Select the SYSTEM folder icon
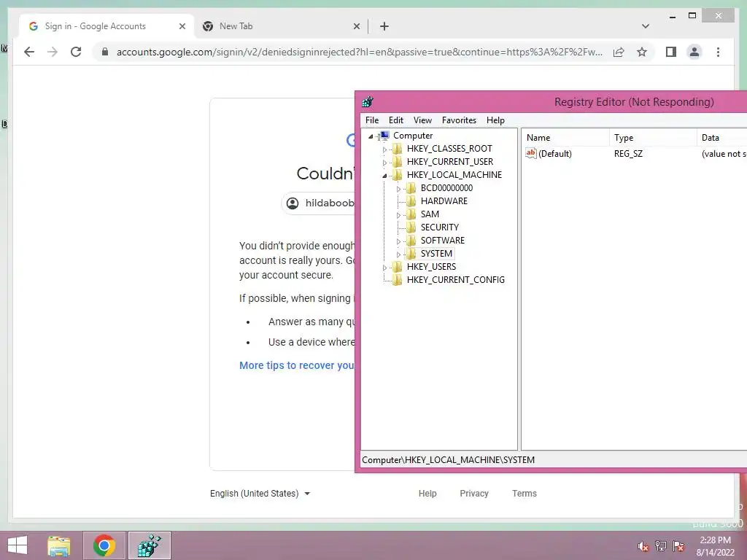 coord(411,253)
